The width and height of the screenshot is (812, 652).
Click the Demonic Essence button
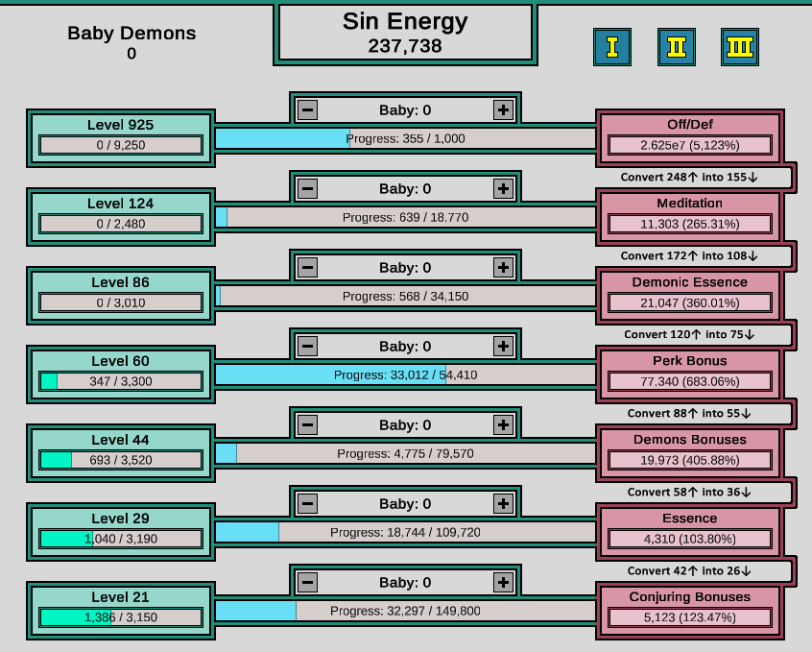[x=689, y=292]
